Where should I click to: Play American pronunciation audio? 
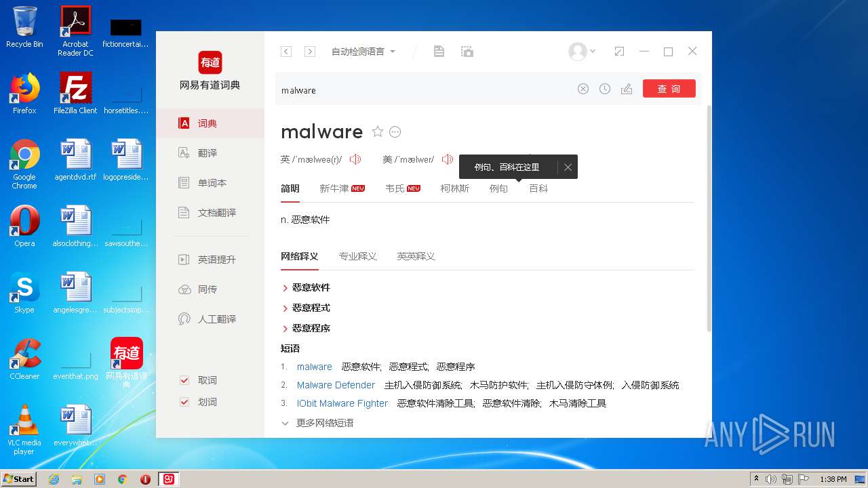(447, 159)
